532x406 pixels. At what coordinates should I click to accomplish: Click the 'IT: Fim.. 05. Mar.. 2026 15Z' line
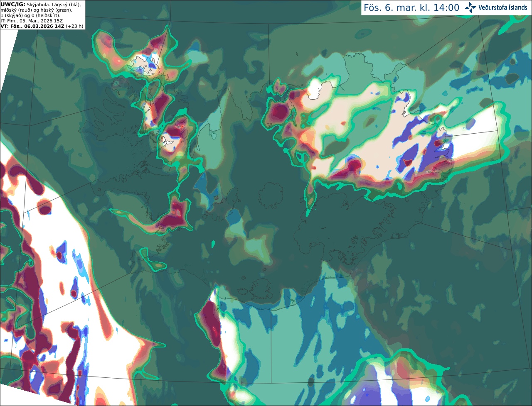pyautogui.click(x=32, y=21)
